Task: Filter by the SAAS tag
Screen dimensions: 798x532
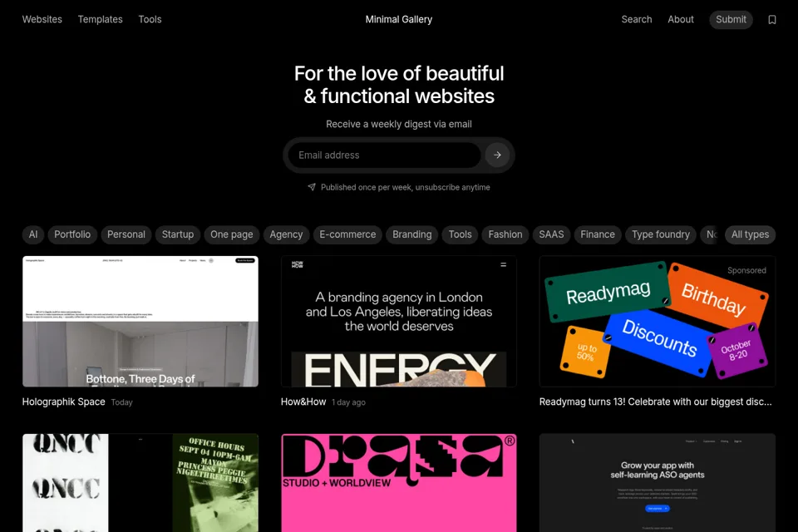Action: coord(551,234)
